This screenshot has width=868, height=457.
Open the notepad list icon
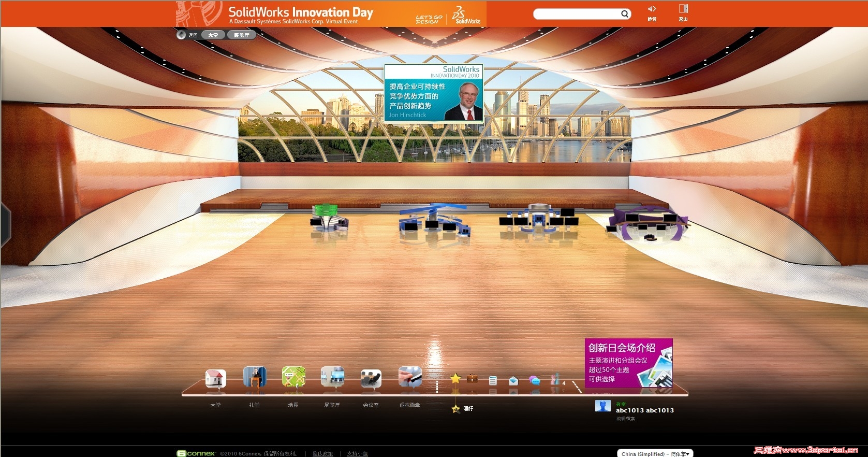pyautogui.click(x=493, y=380)
